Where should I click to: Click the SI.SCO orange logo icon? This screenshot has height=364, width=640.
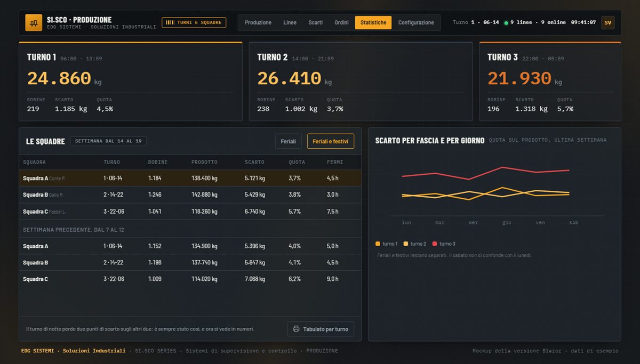coord(34,22)
